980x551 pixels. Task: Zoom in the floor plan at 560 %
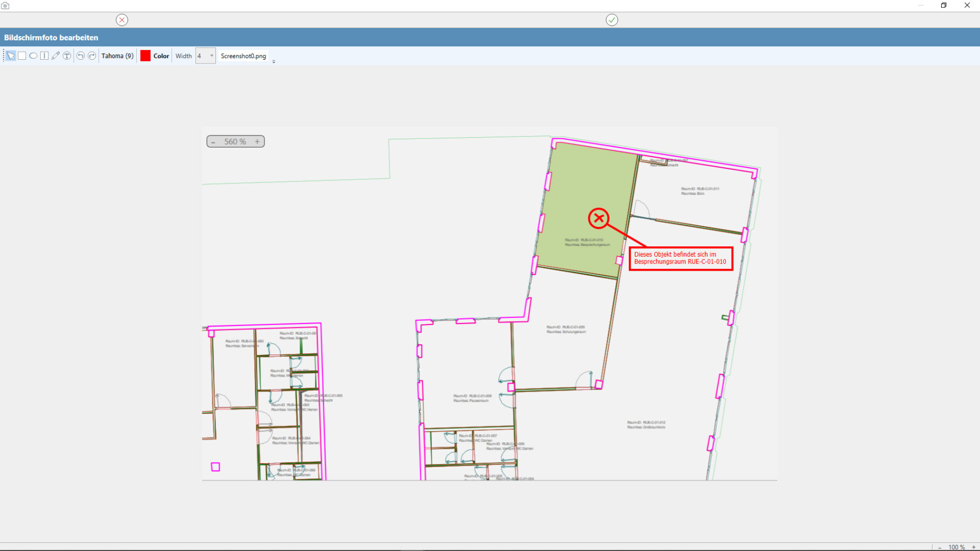(x=257, y=142)
